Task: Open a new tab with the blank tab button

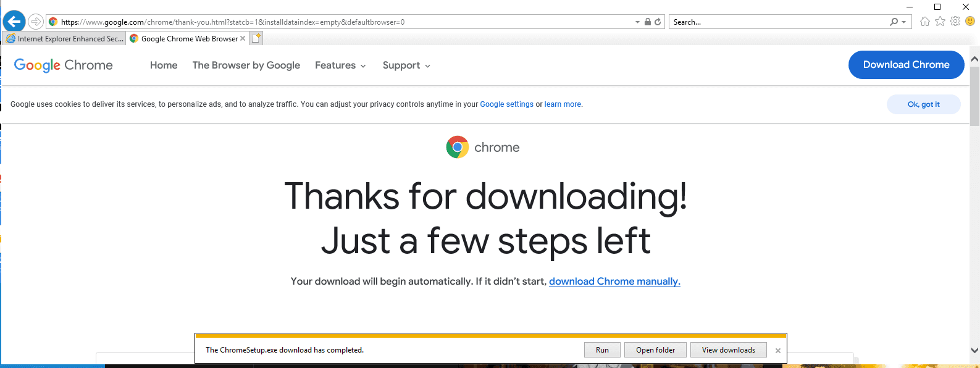Action: (x=256, y=38)
